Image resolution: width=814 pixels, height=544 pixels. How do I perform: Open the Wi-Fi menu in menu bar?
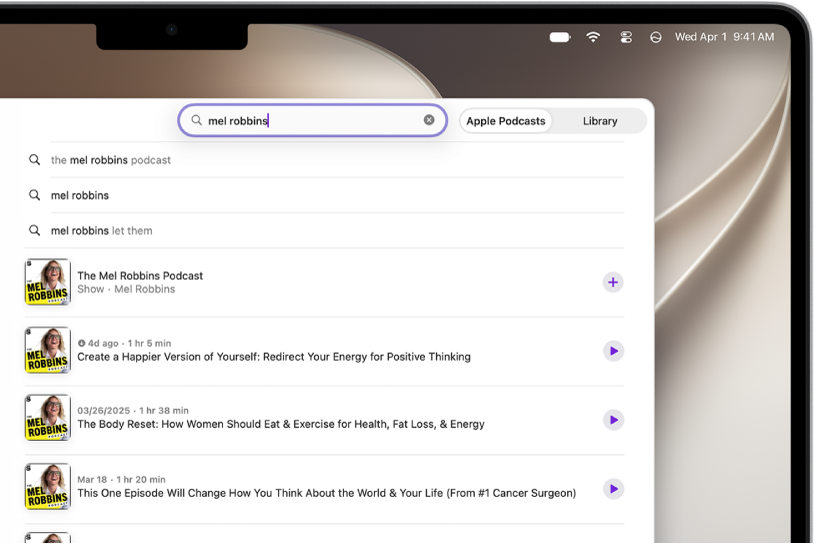click(593, 37)
